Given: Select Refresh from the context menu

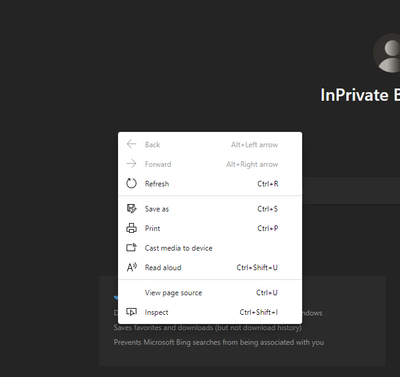Looking at the screenshot, I should [x=210, y=184].
